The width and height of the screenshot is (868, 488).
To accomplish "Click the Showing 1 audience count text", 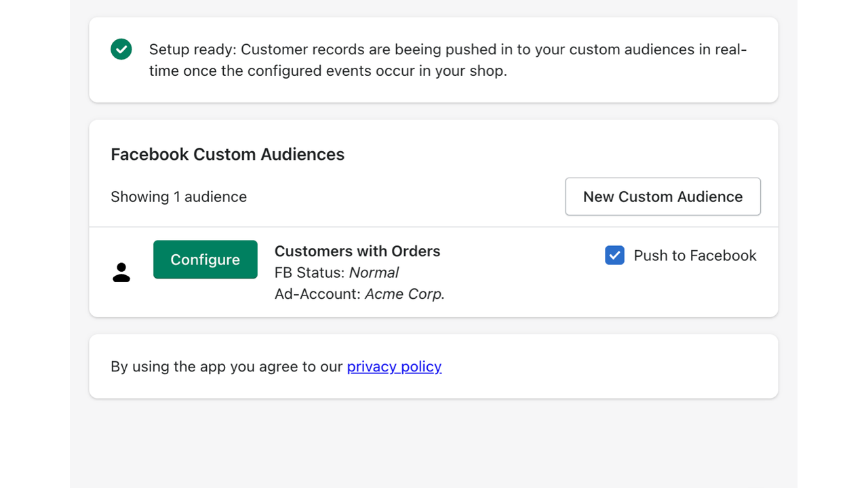I will (178, 197).
